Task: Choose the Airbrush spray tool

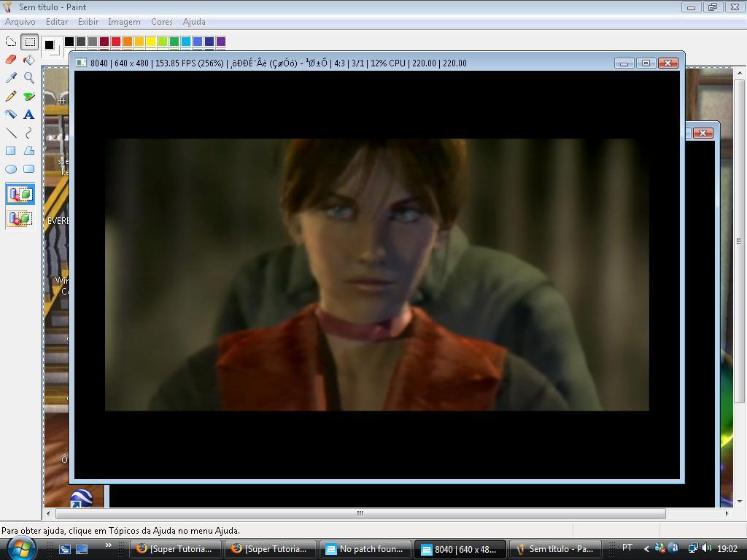Action: [10, 114]
